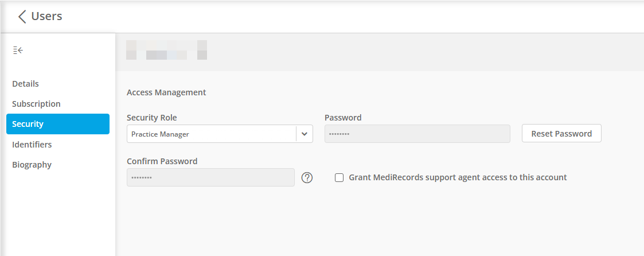The height and width of the screenshot is (256, 644).
Task: Enable MediRecords support agent access checkbox
Action: [x=339, y=177]
